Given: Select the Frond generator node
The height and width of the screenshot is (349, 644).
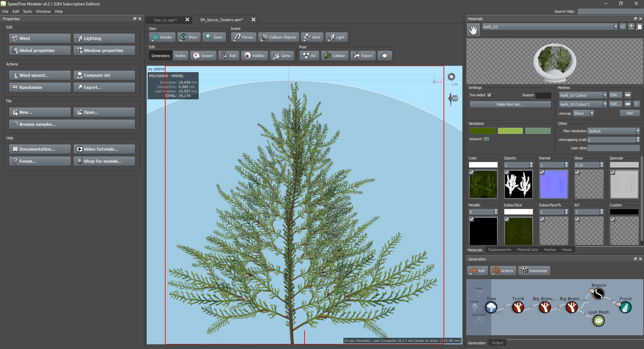Looking at the screenshot, I should pos(625,307).
